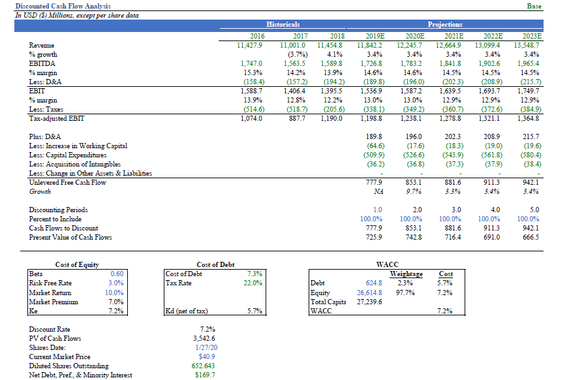Click 2016 revenue value 11,427.9
The height and width of the screenshot is (380, 569).
(249, 45)
